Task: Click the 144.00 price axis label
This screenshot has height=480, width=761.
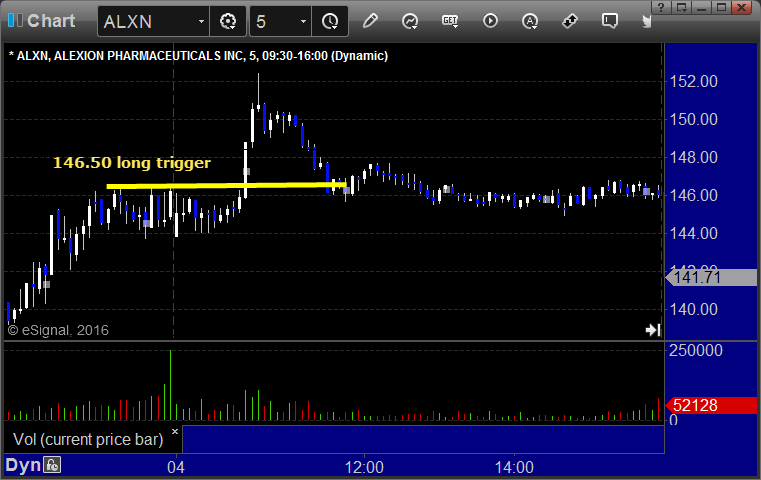Action: (694, 233)
